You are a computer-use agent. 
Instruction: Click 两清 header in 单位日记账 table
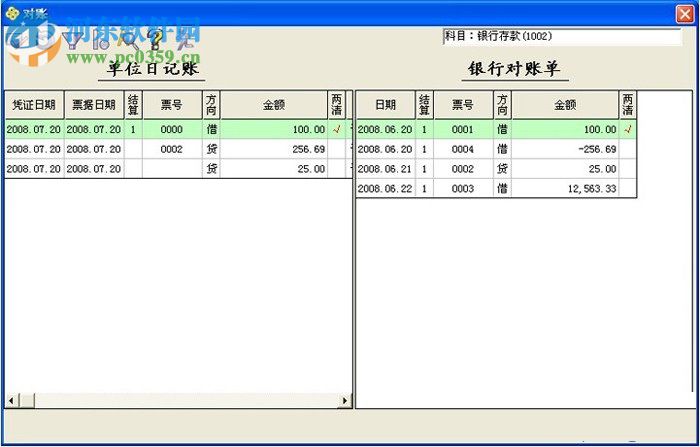click(x=337, y=105)
